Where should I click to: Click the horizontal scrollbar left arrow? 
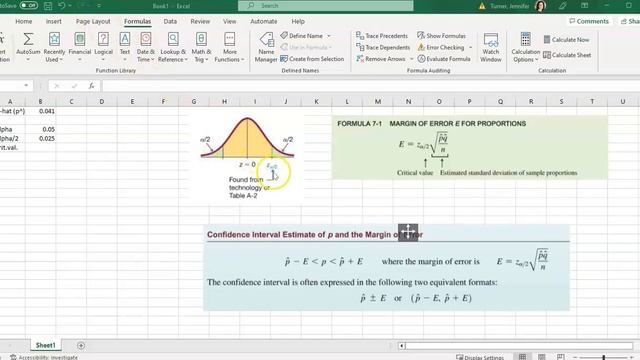point(402,346)
